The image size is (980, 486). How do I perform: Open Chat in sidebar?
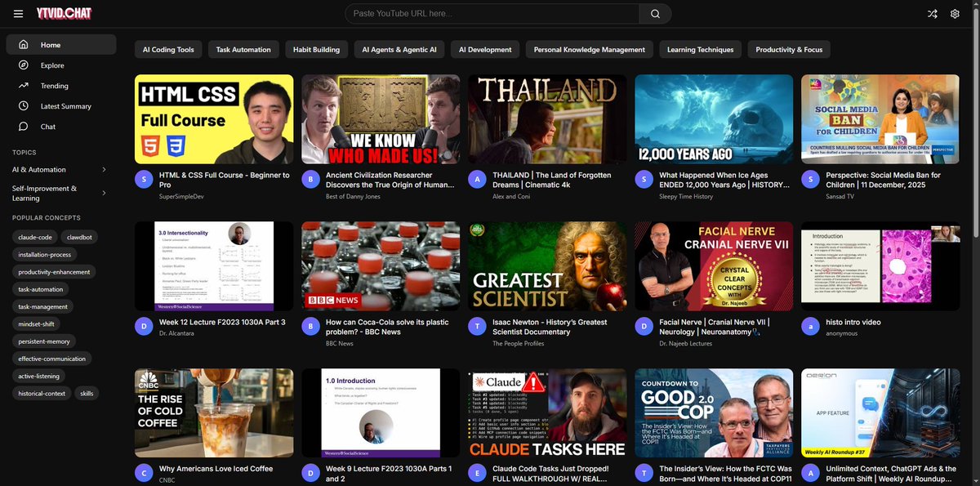click(60, 127)
